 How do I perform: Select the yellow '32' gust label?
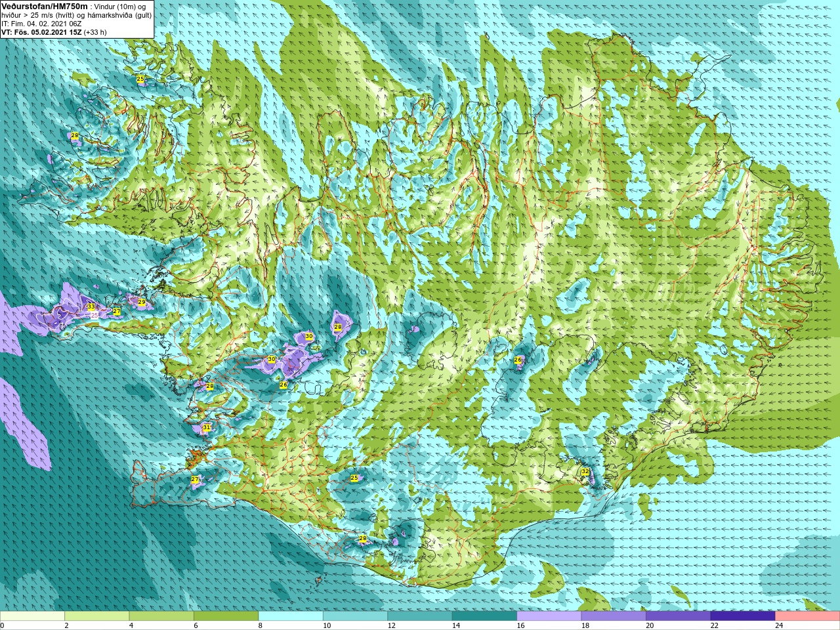pyautogui.click(x=585, y=472)
